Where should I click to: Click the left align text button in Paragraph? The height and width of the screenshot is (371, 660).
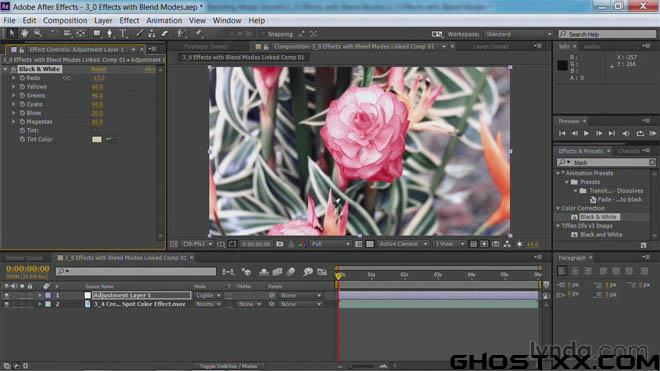click(562, 271)
